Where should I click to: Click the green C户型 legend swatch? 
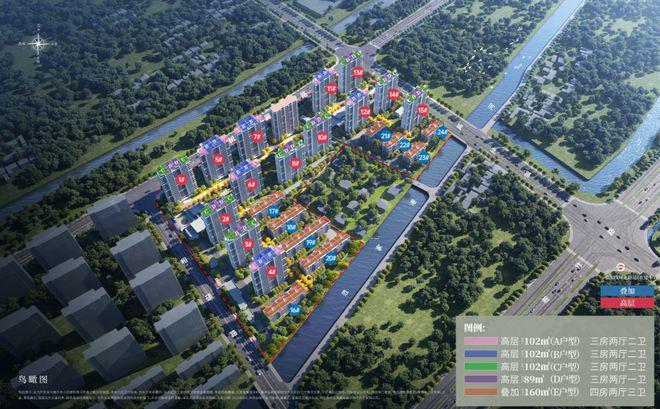481,367
